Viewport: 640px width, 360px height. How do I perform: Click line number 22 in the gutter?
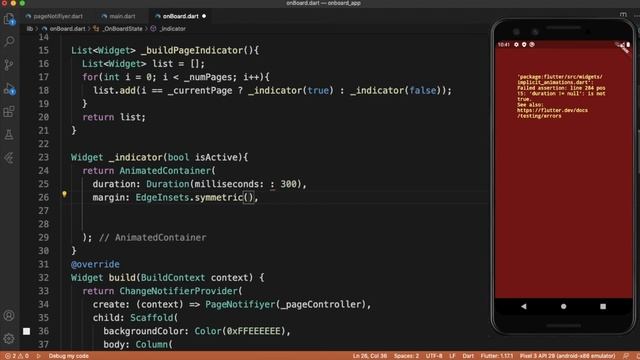click(x=43, y=144)
